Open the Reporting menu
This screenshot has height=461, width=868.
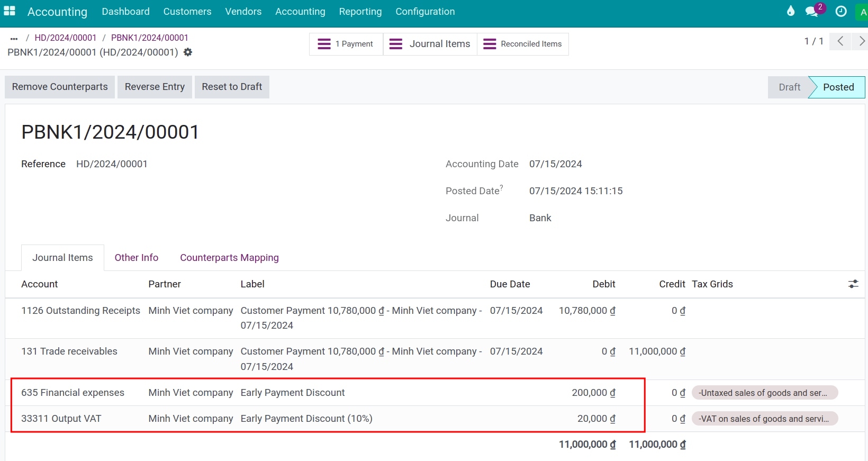tap(360, 12)
